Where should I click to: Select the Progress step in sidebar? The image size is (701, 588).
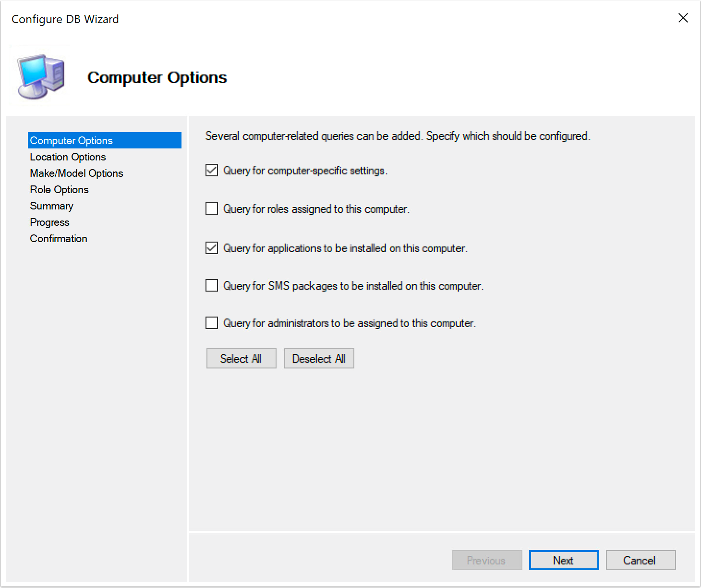(x=49, y=222)
